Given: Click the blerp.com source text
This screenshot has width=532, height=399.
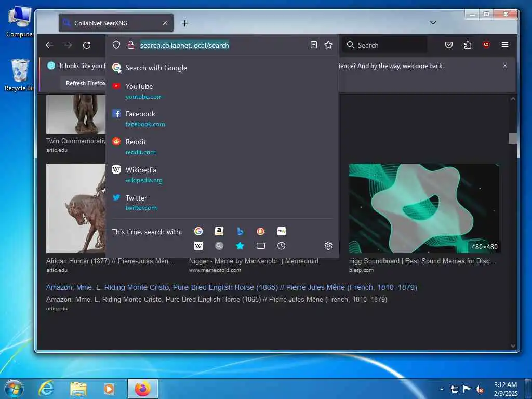Looking at the screenshot, I should [362, 270].
